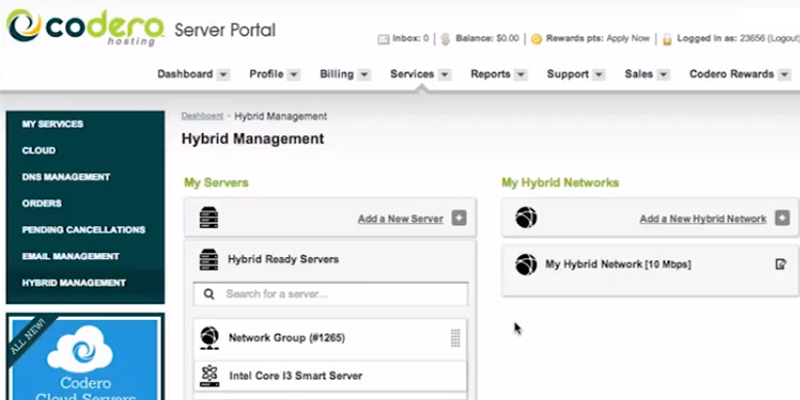Click the Dashboard breadcrumb link

click(202, 116)
